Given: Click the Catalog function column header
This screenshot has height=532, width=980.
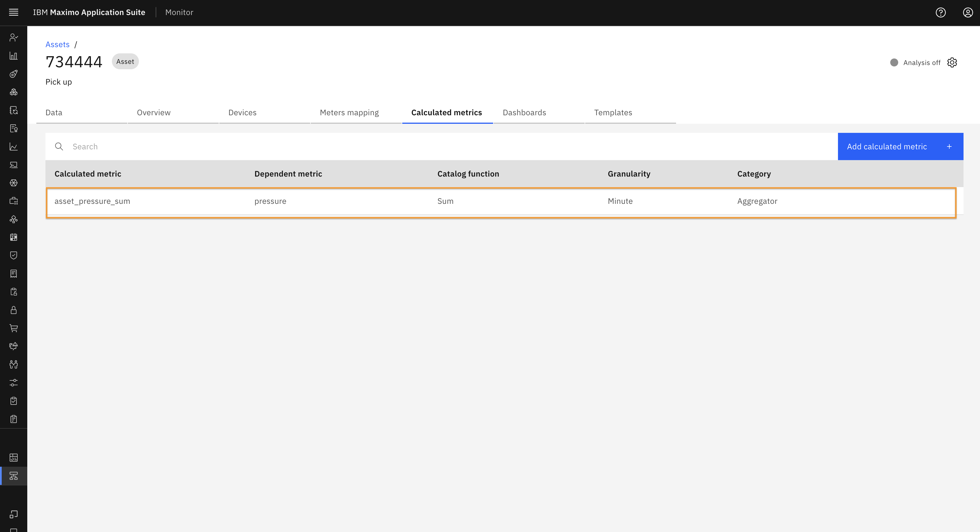Looking at the screenshot, I should point(468,174).
